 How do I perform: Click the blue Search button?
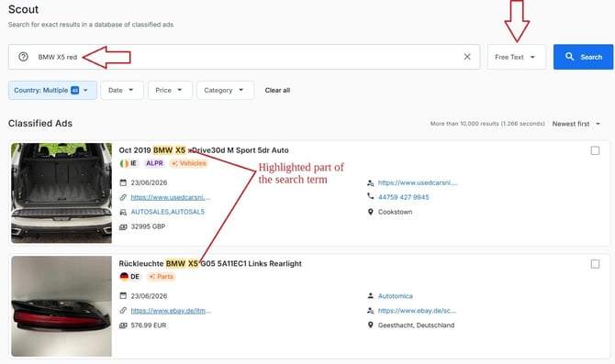coord(583,57)
